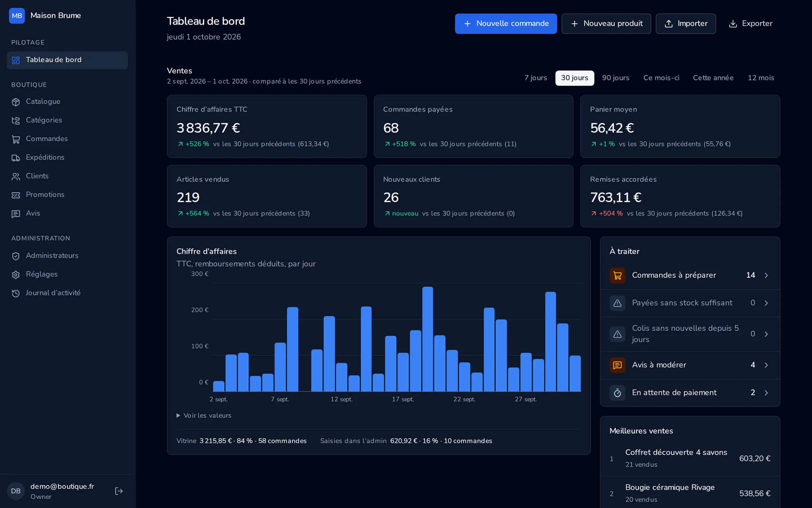Open chevron for Avis à modérer row
The image size is (812, 508).
(766, 365)
